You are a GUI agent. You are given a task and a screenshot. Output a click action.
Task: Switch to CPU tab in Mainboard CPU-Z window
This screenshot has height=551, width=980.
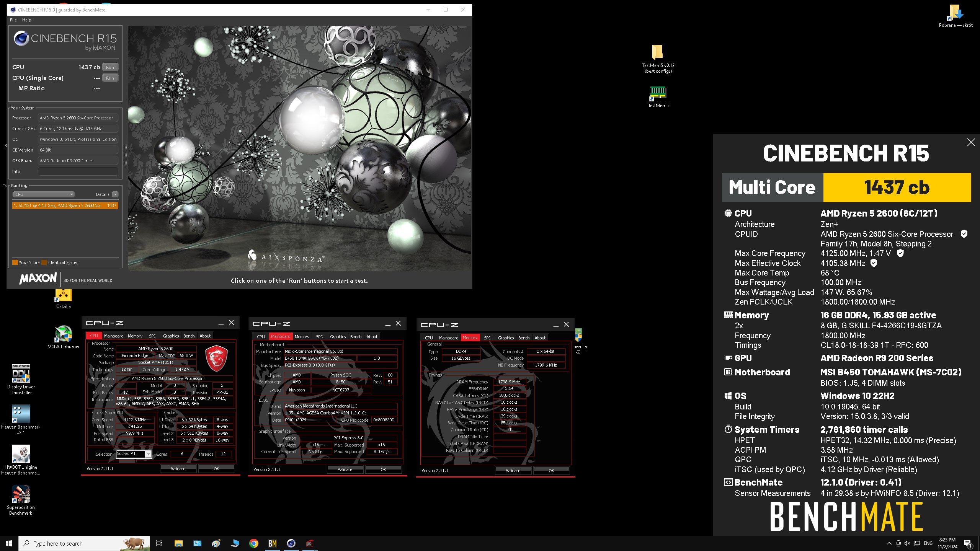point(261,337)
